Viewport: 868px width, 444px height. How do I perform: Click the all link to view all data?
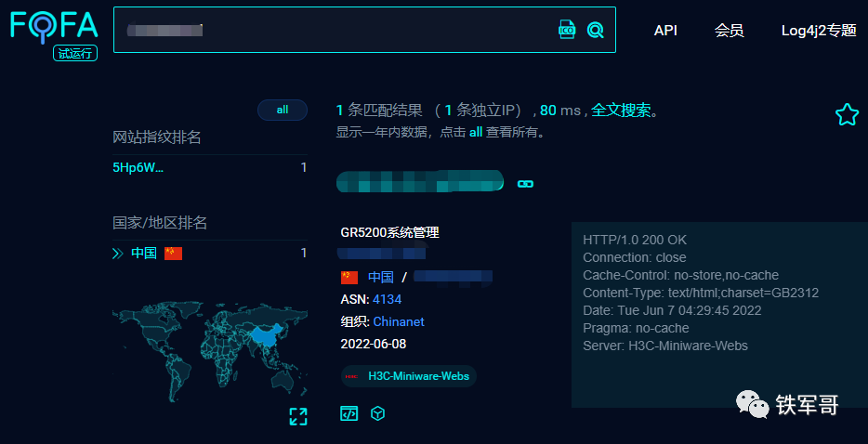pos(476,133)
